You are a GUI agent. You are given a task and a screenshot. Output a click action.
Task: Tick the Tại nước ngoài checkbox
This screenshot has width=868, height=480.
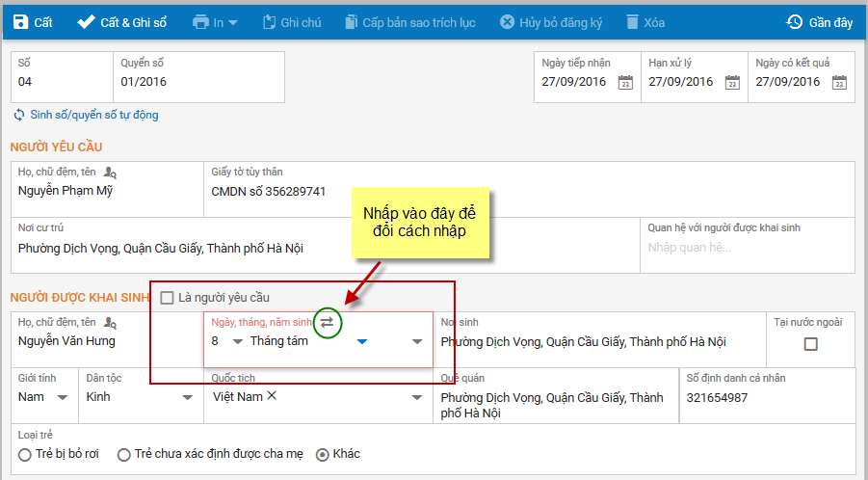tap(810, 344)
